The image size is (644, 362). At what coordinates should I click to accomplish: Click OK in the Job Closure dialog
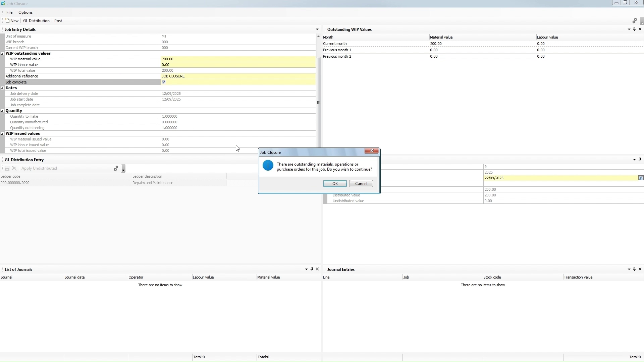[x=334, y=183]
